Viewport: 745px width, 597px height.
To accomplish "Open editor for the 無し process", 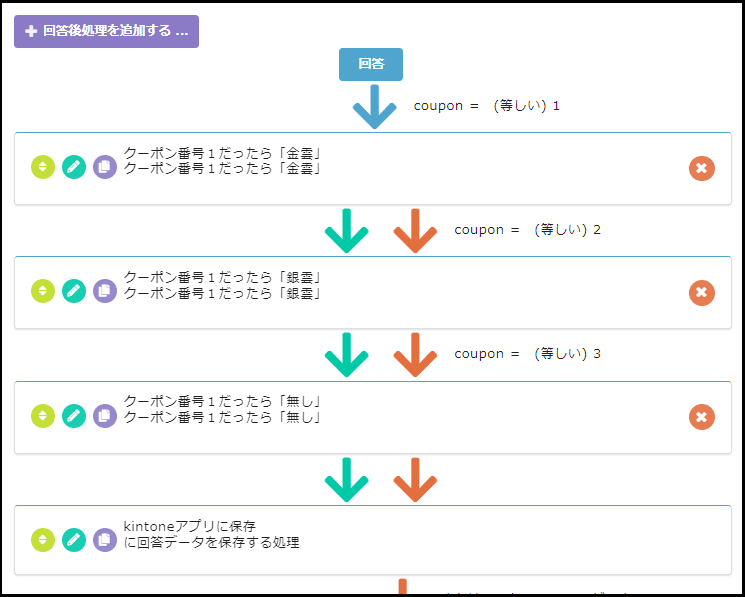I will coord(74,416).
